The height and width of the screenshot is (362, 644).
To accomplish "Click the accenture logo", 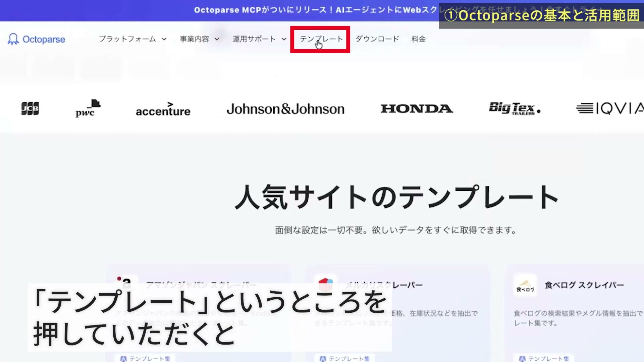I will pos(163,109).
